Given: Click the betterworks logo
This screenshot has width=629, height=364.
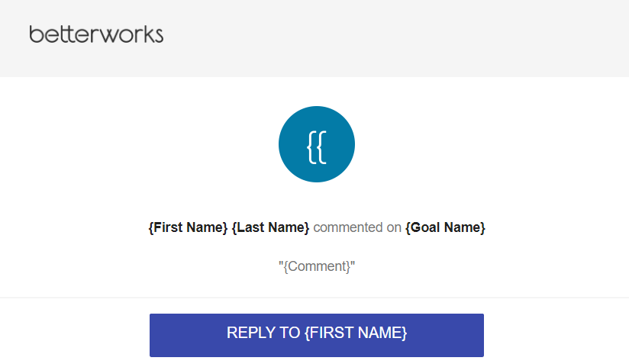Looking at the screenshot, I should point(96,34).
